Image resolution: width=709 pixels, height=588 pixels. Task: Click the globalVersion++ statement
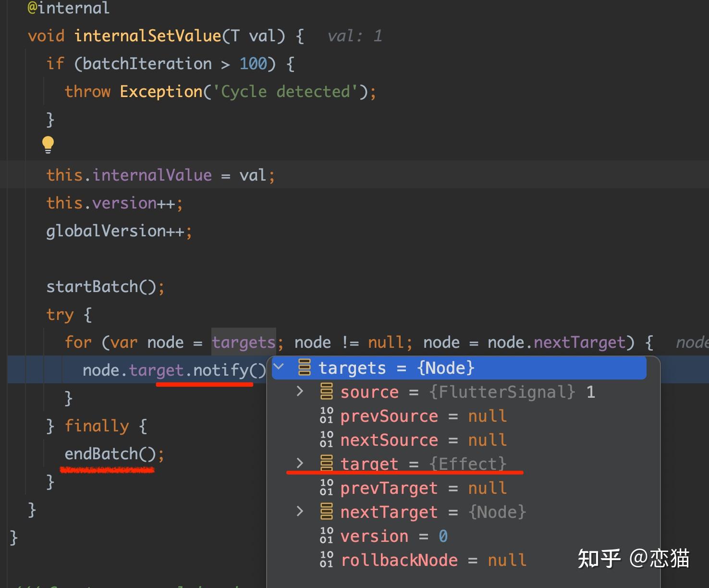119,231
